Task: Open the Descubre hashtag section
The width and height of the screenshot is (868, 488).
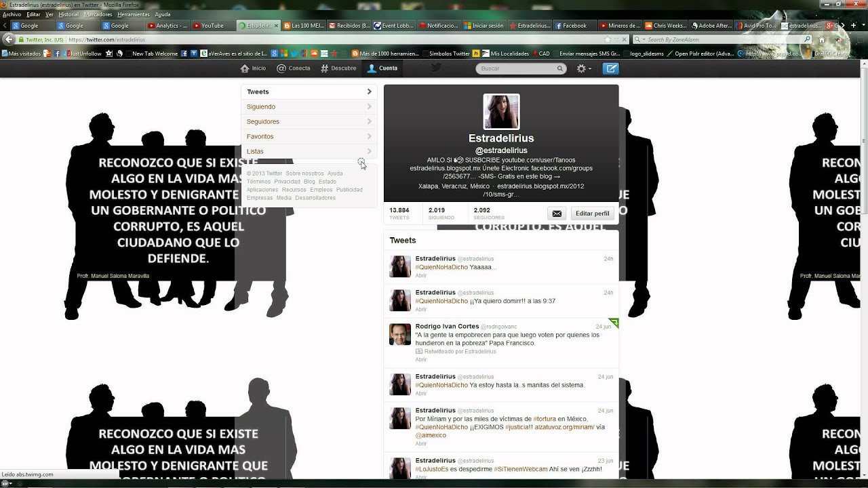Action: (338, 68)
